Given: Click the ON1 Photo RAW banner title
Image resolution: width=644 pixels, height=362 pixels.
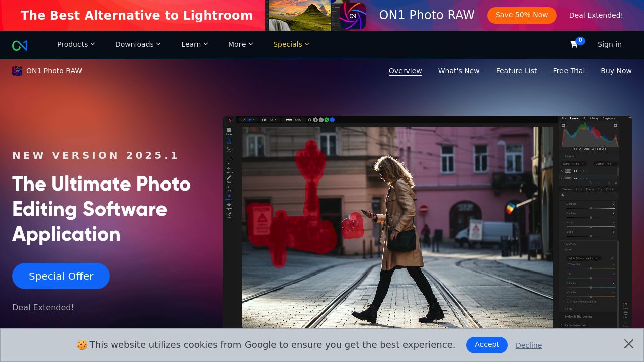Looking at the screenshot, I should coord(427,15).
